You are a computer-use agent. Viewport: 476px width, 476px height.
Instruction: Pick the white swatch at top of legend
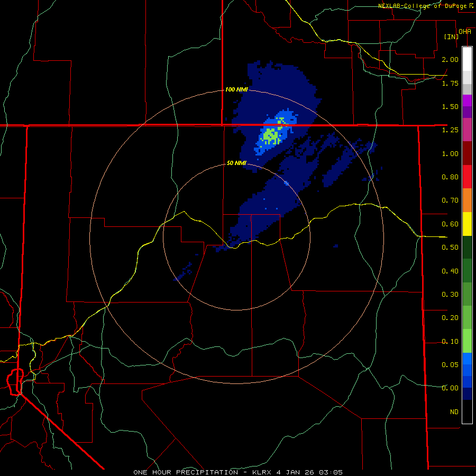click(467, 59)
